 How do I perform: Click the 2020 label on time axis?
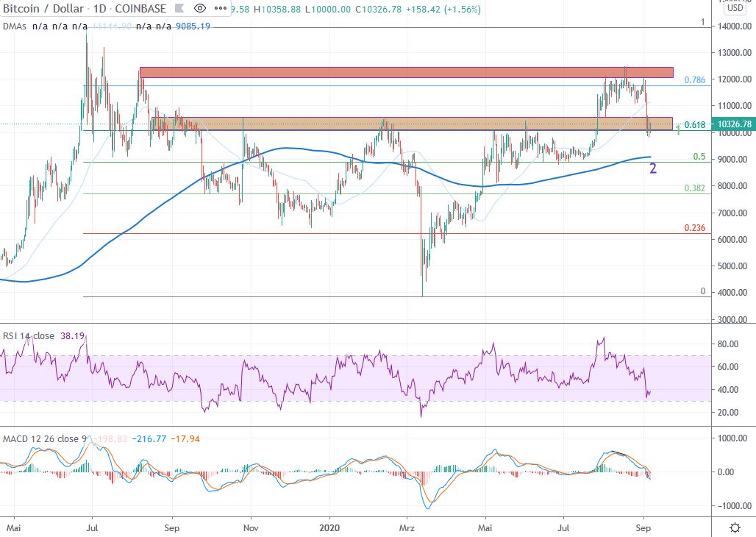329,527
